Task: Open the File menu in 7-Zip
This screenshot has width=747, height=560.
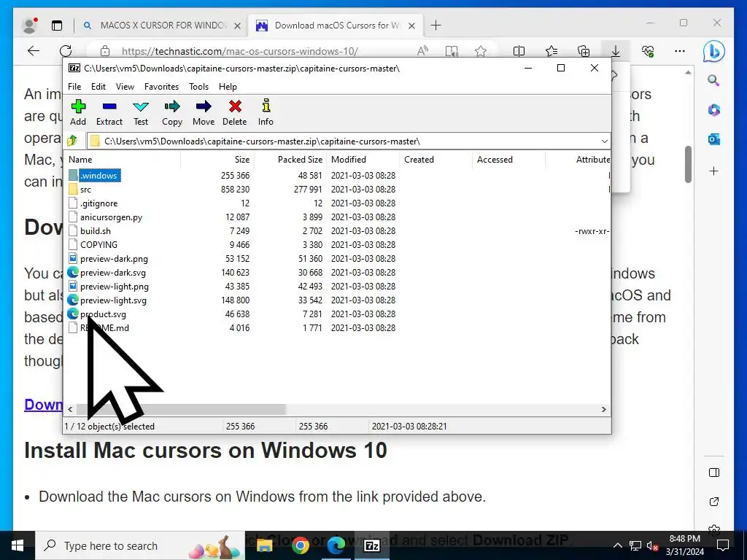Action: pos(74,87)
